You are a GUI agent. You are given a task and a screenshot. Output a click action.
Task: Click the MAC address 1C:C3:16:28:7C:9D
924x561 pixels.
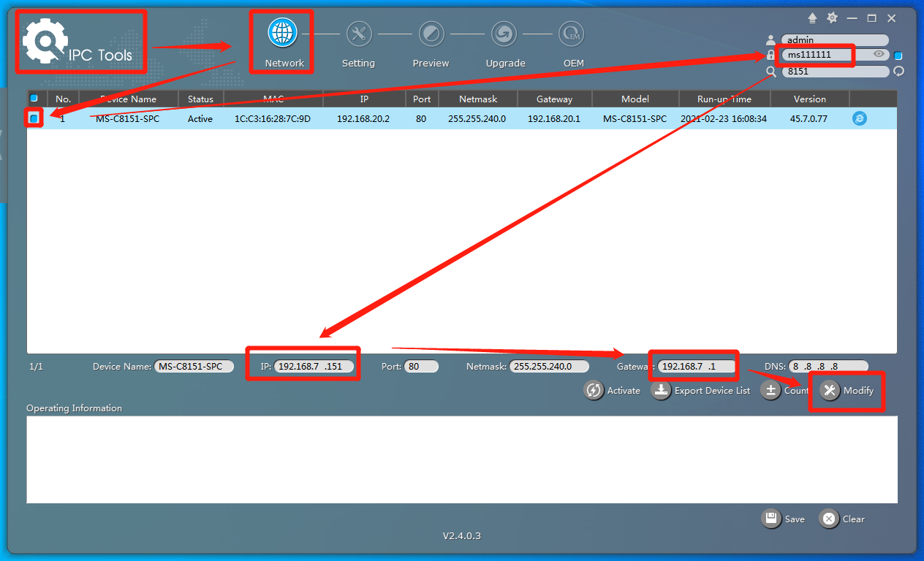coord(273,118)
